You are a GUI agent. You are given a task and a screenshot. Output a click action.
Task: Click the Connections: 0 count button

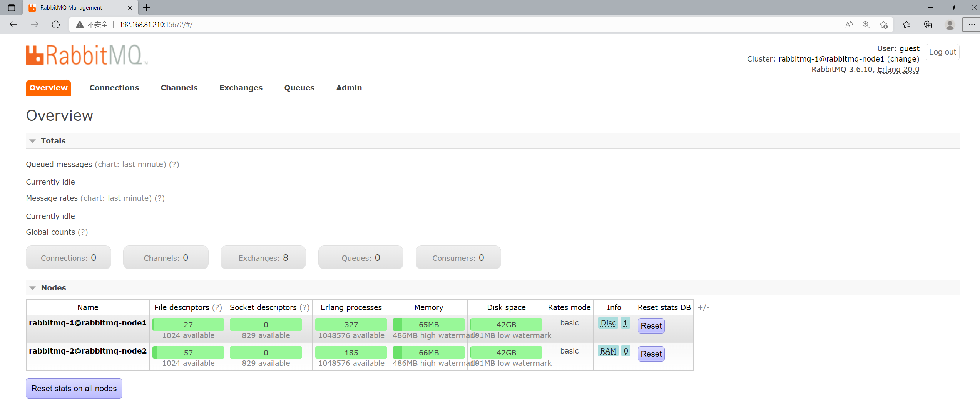[69, 257]
